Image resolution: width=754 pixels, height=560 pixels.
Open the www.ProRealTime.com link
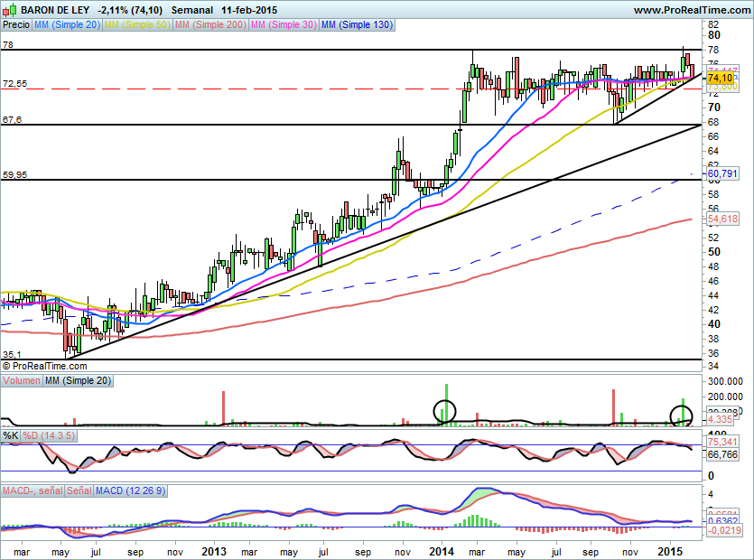(x=692, y=10)
